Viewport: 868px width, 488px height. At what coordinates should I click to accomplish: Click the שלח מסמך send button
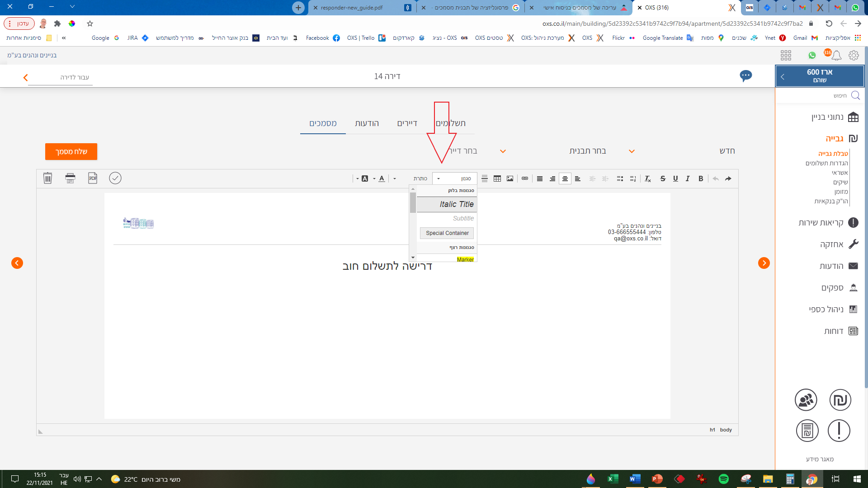point(71,152)
